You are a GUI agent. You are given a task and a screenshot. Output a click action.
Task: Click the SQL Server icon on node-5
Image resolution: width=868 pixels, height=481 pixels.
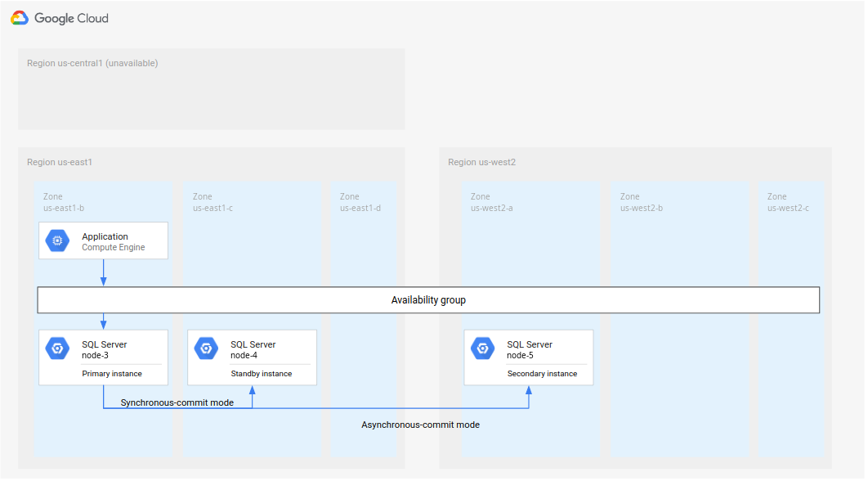click(482, 348)
